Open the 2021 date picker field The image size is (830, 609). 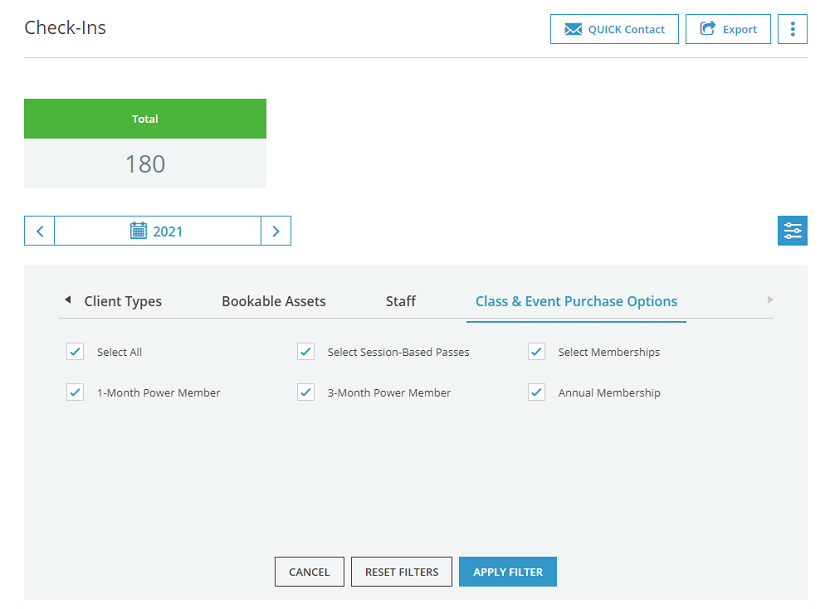[158, 231]
